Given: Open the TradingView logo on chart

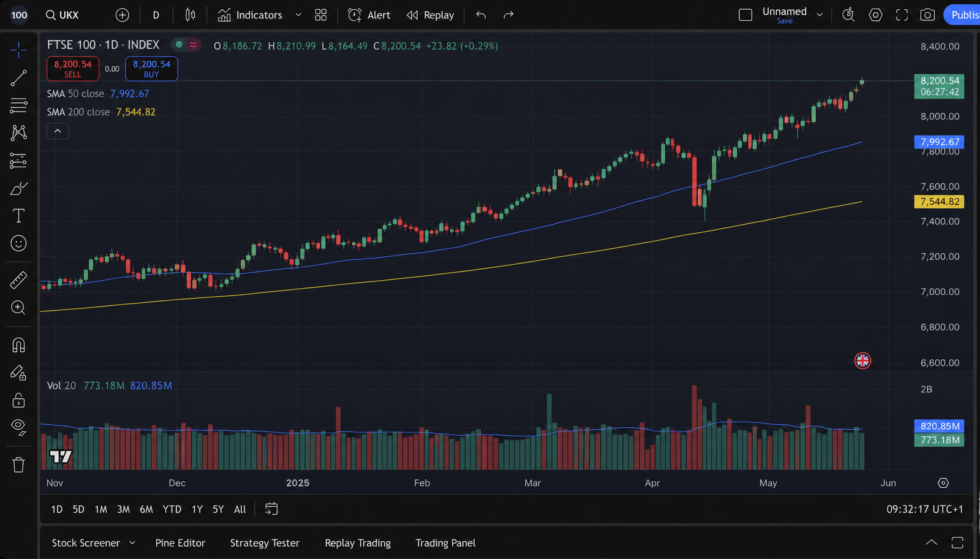Looking at the screenshot, I should coord(61,456).
